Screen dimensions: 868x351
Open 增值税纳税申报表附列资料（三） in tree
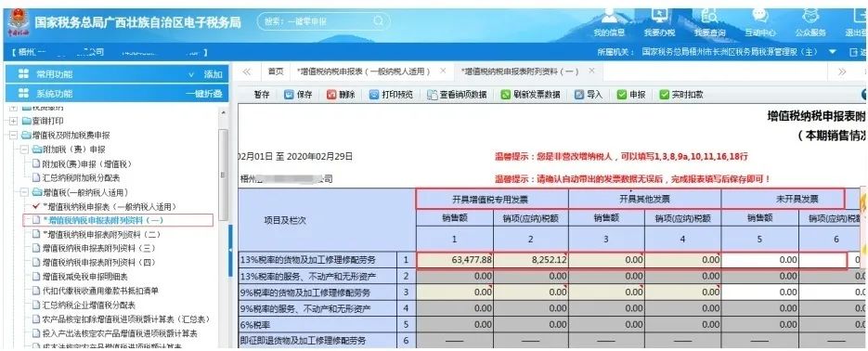99,248
